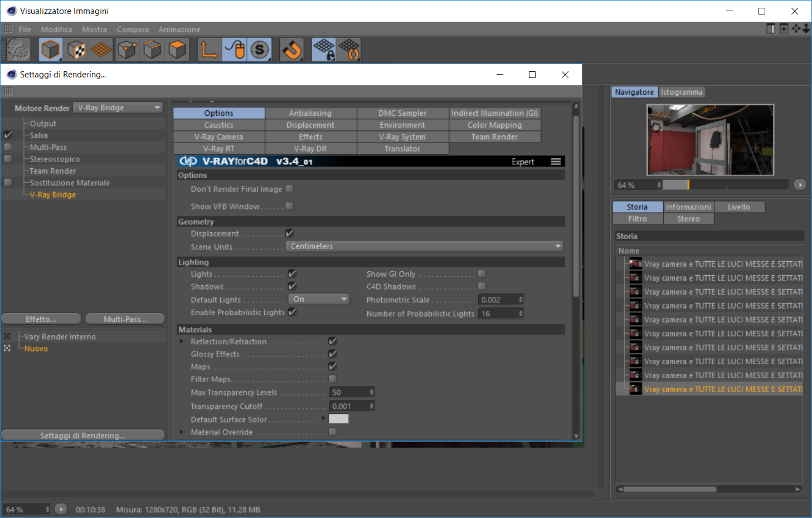Uncheck the Displacement checkbox under Geometry
This screenshot has height=518, width=812.
tap(289, 233)
